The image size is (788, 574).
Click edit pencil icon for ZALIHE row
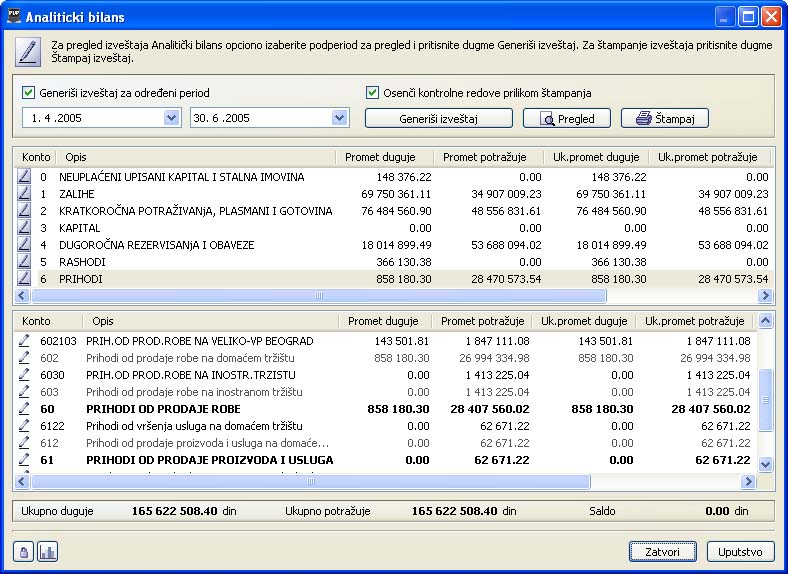25,194
